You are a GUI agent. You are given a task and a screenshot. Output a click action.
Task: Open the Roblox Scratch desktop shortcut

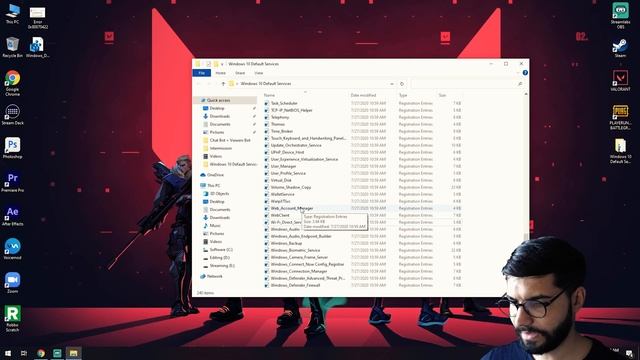click(12, 318)
